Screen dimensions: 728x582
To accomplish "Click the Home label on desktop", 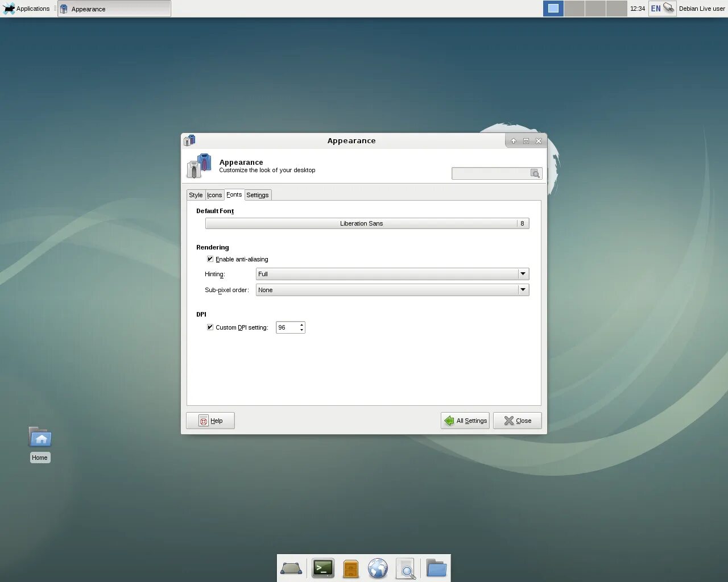I will coord(40,458).
